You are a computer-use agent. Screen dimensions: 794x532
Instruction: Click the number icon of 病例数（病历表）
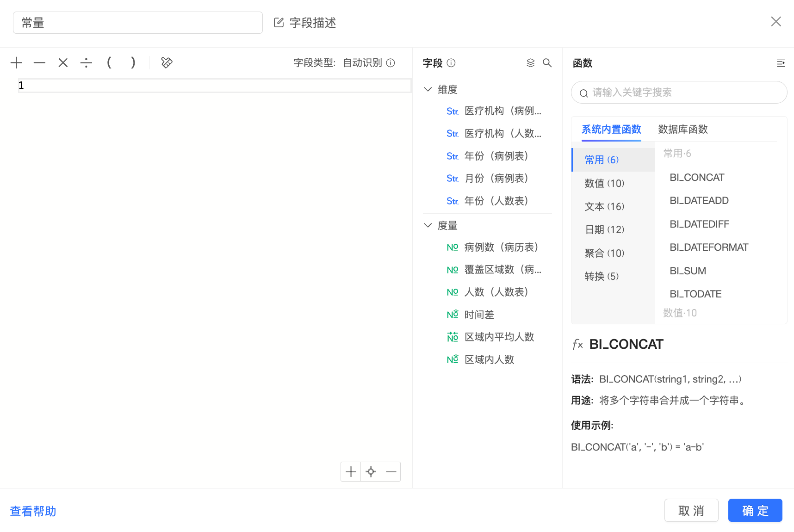453,247
